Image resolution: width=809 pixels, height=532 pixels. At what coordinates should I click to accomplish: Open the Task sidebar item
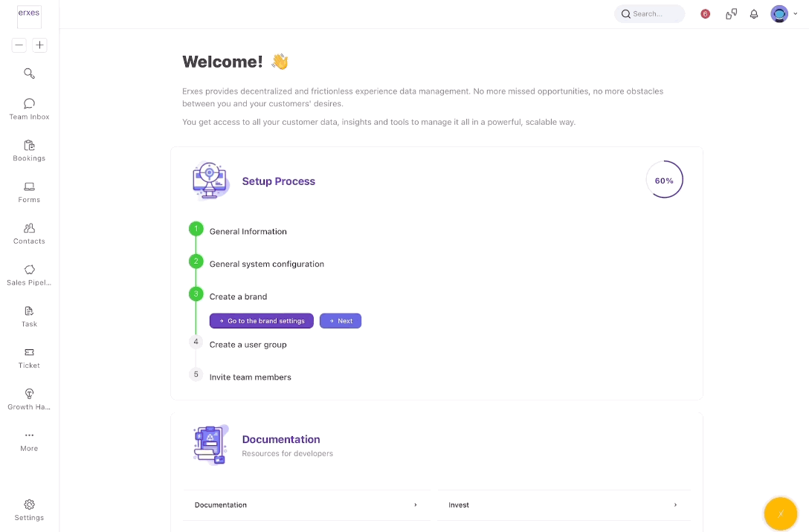[29, 317]
